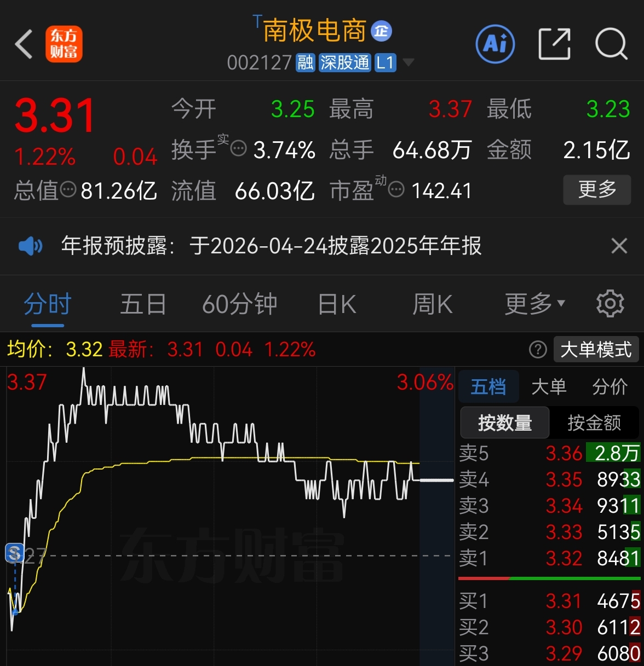The height and width of the screenshot is (666, 644).
Task: Tap the large 3.31 current price
Action: point(55,116)
